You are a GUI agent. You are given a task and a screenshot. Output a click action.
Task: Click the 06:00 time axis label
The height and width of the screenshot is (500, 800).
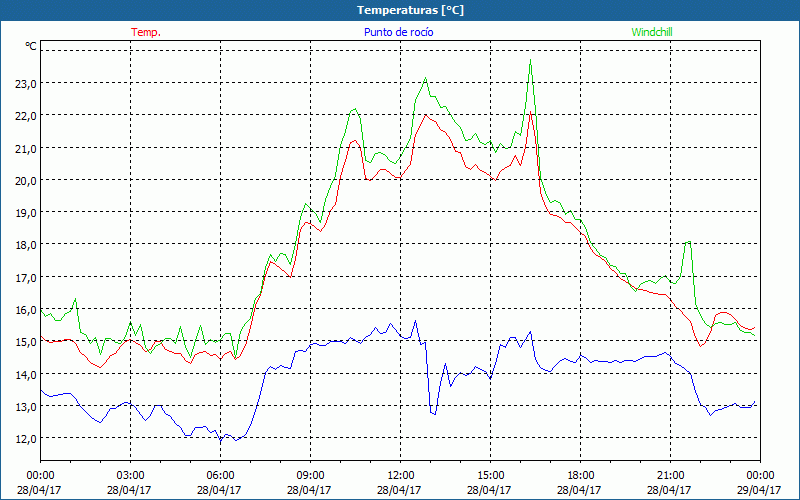[x=220, y=475]
